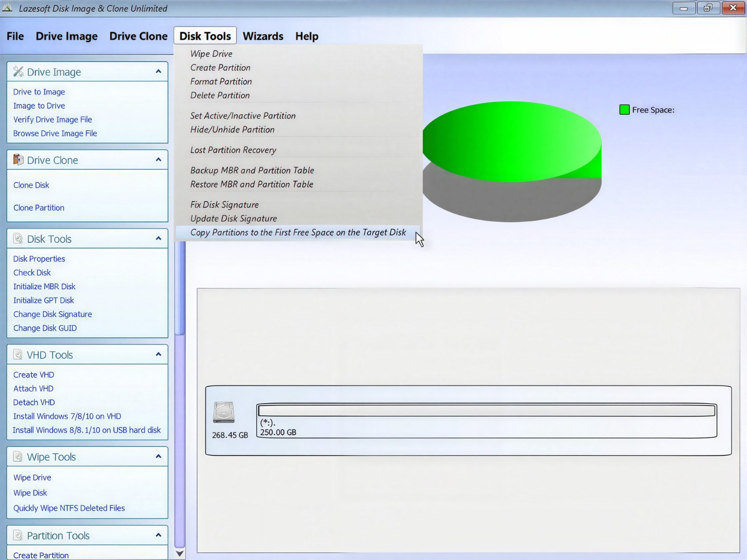Click Wipe Drive in Wipe Tools panel
The width and height of the screenshot is (747, 560).
(x=32, y=478)
